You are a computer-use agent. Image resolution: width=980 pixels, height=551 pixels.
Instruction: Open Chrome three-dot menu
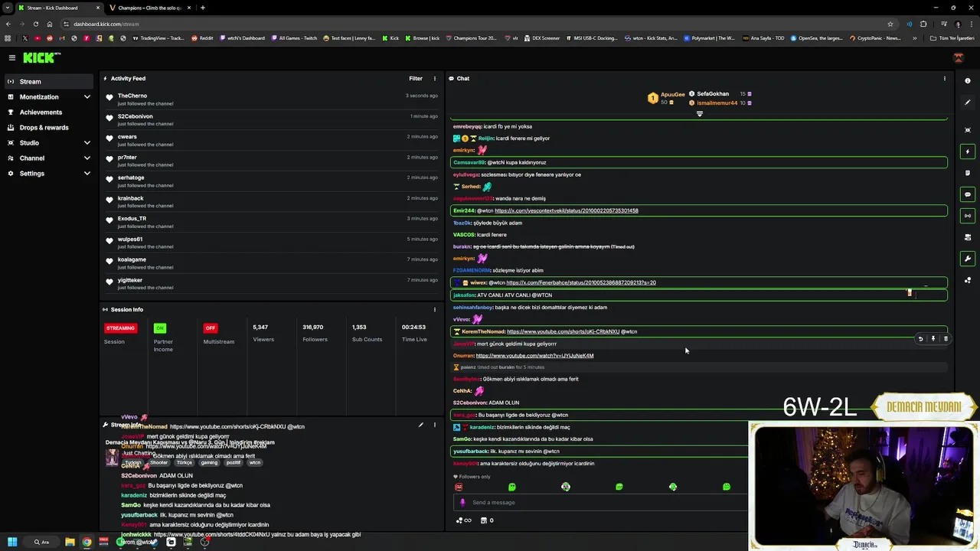972,24
